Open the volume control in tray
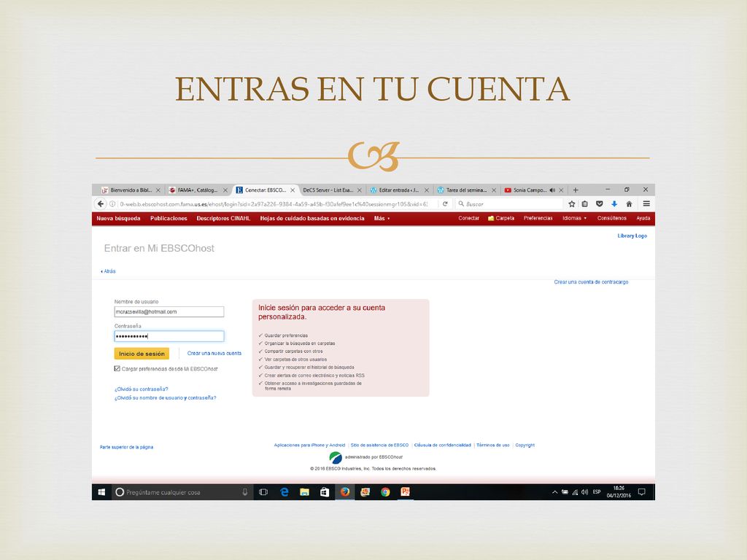747x560 pixels. [x=584, y=492]
